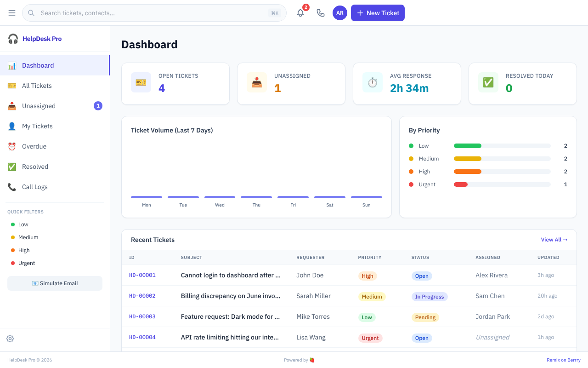This screenshot has width=588, height=368.
Task: Click the Unassigned card inbox icon
Action: coord(257,82)
